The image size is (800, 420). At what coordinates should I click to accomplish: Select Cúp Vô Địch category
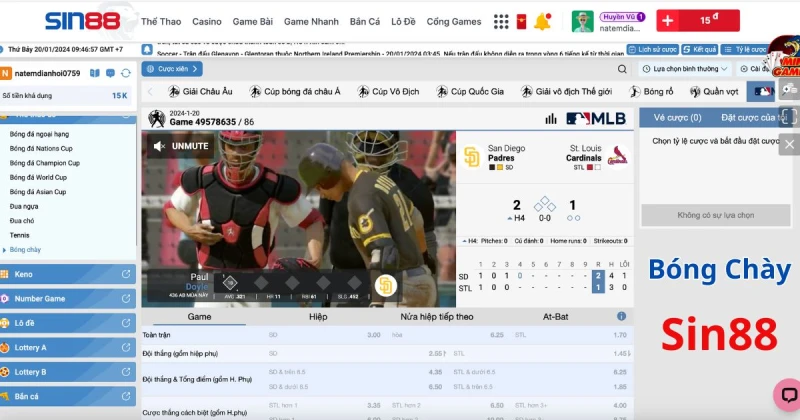pyautogui.click(x=388, y=91)
